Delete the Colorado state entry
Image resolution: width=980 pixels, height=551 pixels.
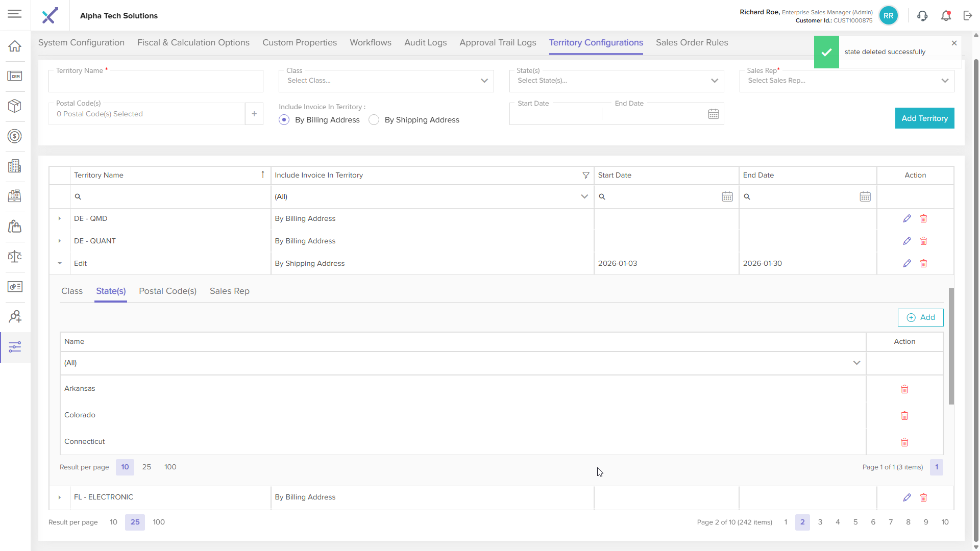pos(904,415)
